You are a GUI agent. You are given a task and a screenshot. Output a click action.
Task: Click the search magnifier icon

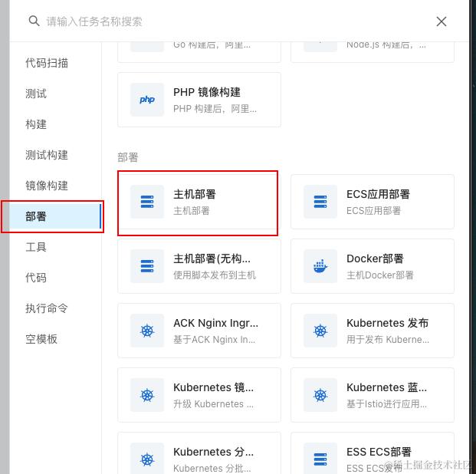[x=34, y=21]
